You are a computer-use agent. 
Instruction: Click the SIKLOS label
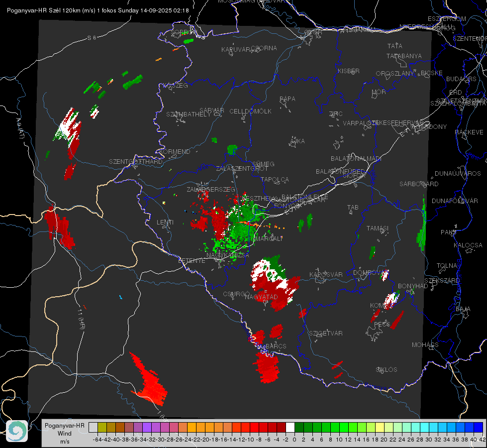[x=387, y=370]
